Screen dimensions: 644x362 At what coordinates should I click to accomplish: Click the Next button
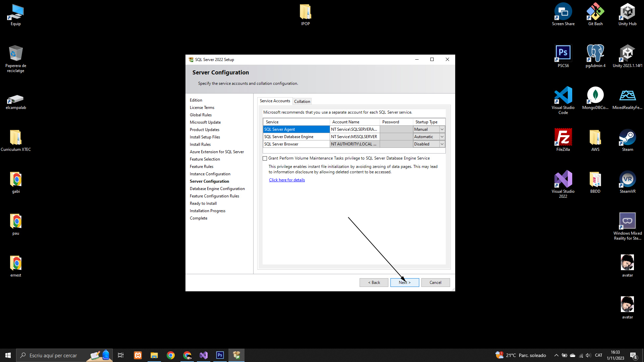pos(405,283)
